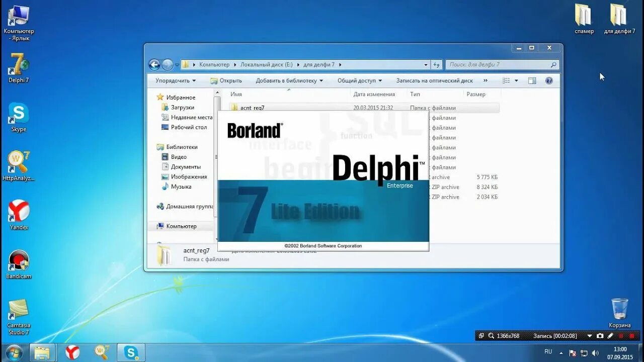Click the Bandicam magnifier resolution icon
Image resolution: width=644 pixels, height=362 pixels.
pyautogui.click(x=491, y=336)
